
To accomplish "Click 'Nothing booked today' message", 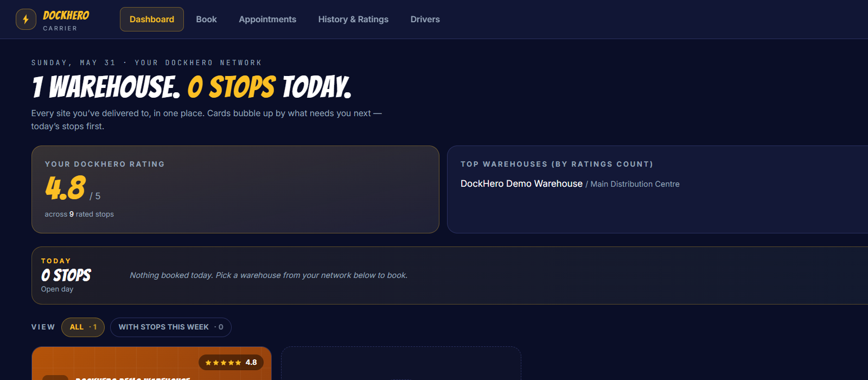I will pyautogui.click(x=269, y=275).
